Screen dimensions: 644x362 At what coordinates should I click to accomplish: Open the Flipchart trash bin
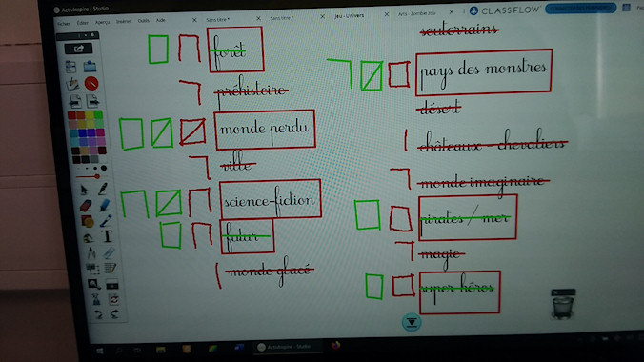click(563, 304)
